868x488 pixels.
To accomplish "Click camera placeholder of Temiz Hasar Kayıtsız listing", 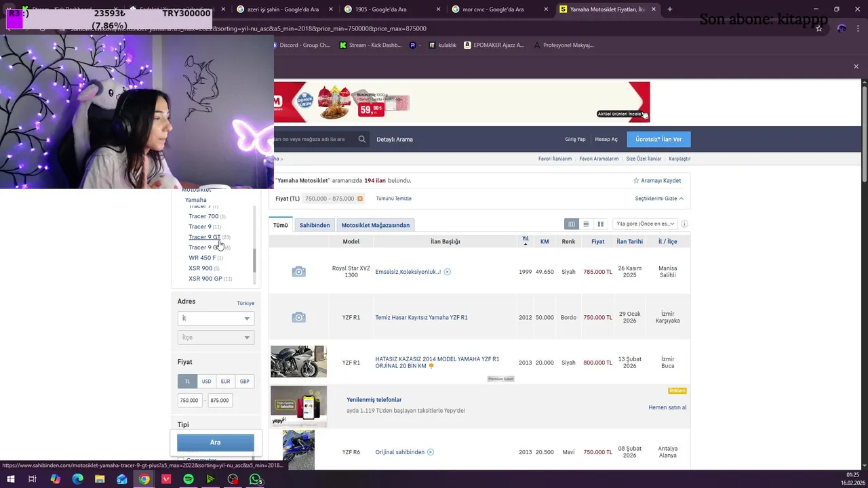I will pyautogui.click(x=298, y=317).
